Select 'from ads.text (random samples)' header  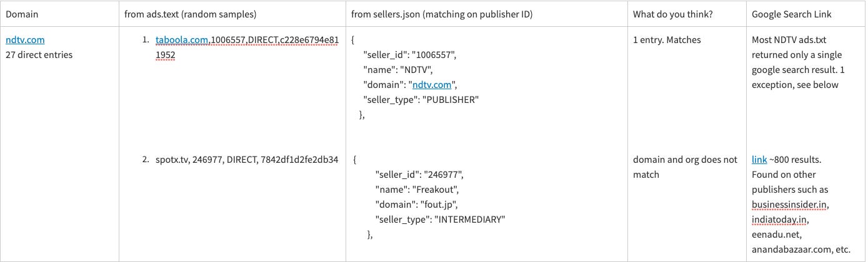[190, 14]
